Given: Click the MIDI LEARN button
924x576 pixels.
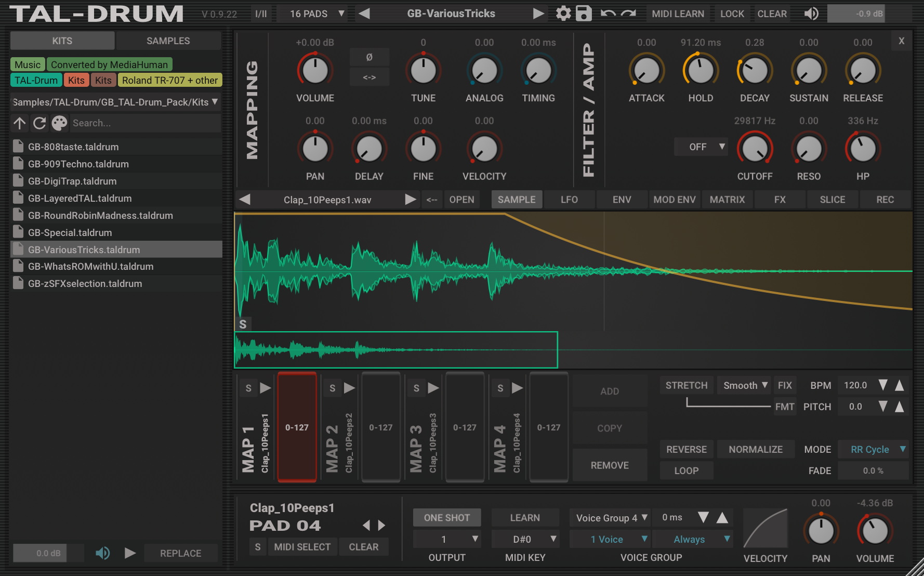Looking at the screenshot, I should (678, 14).
